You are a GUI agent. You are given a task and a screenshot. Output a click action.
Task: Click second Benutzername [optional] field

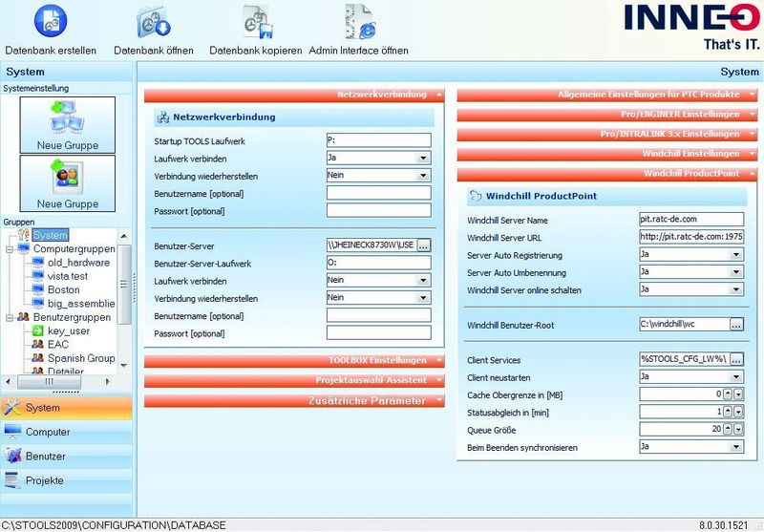click(x=378, y=315)
